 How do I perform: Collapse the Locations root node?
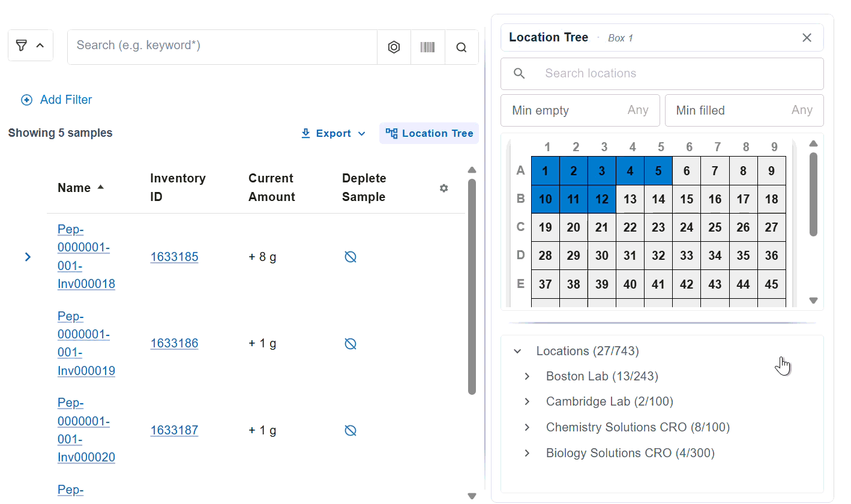pos(517,351)
